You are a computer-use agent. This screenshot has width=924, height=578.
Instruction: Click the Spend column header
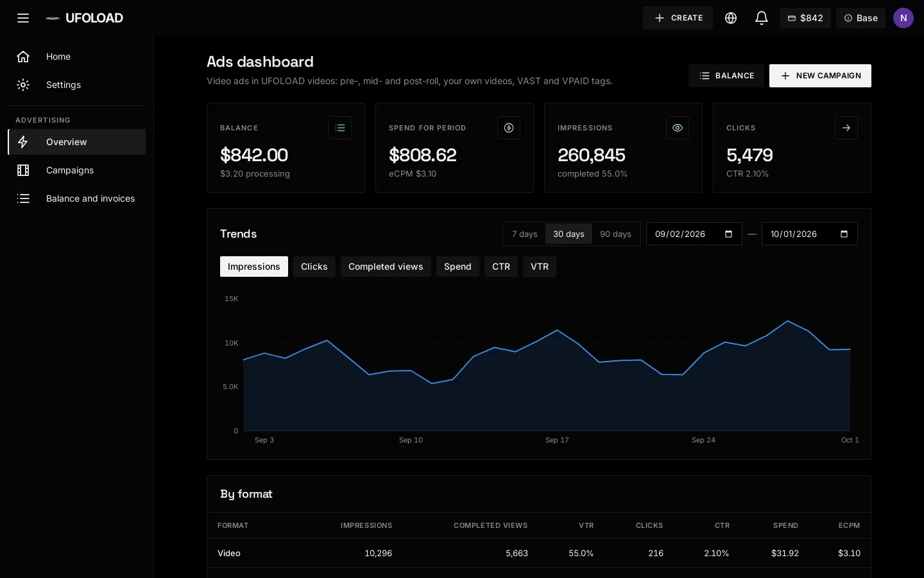point(785,525)
